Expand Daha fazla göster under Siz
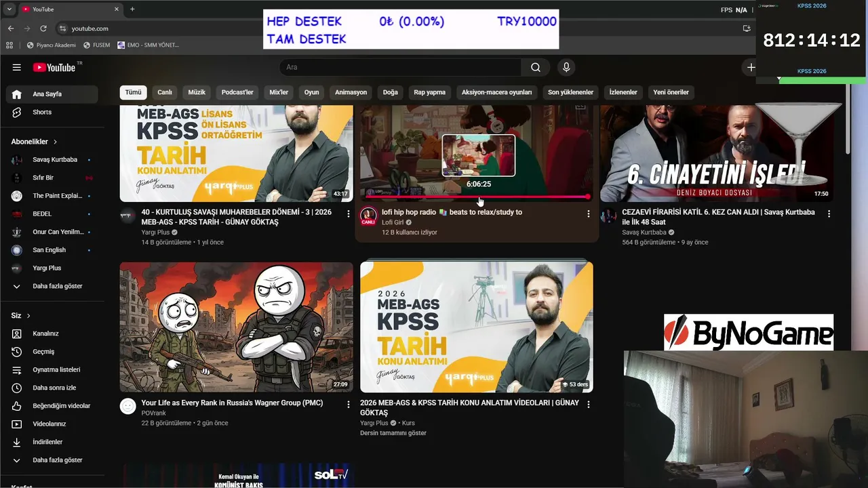 click(x=52, y=460)
